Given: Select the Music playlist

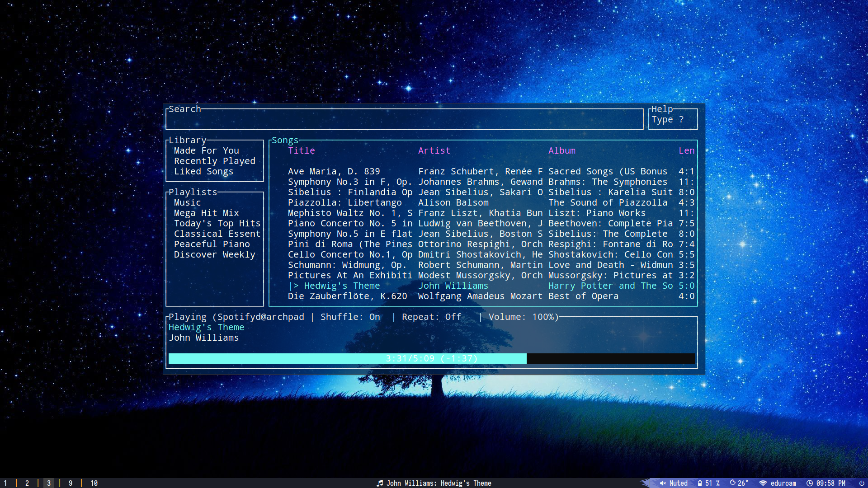Looking at the screenshot, I should click(188, 202).
